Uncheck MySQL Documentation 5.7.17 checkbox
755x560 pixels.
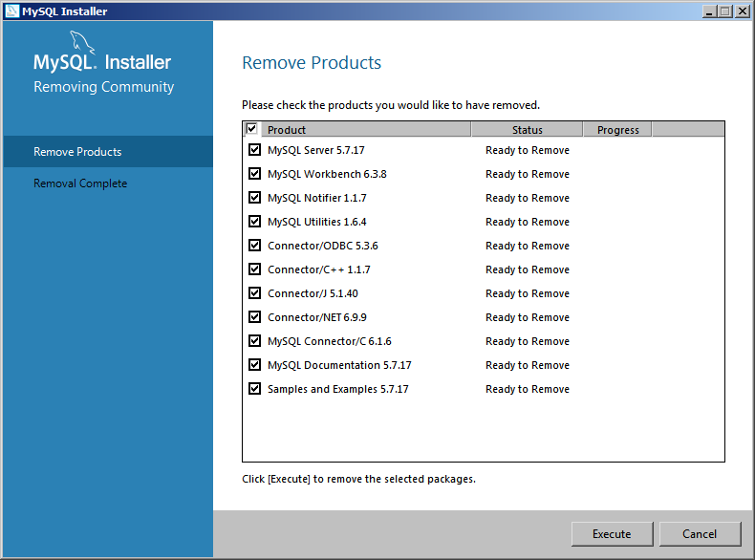pyautogui.click(x=255, y=365)
